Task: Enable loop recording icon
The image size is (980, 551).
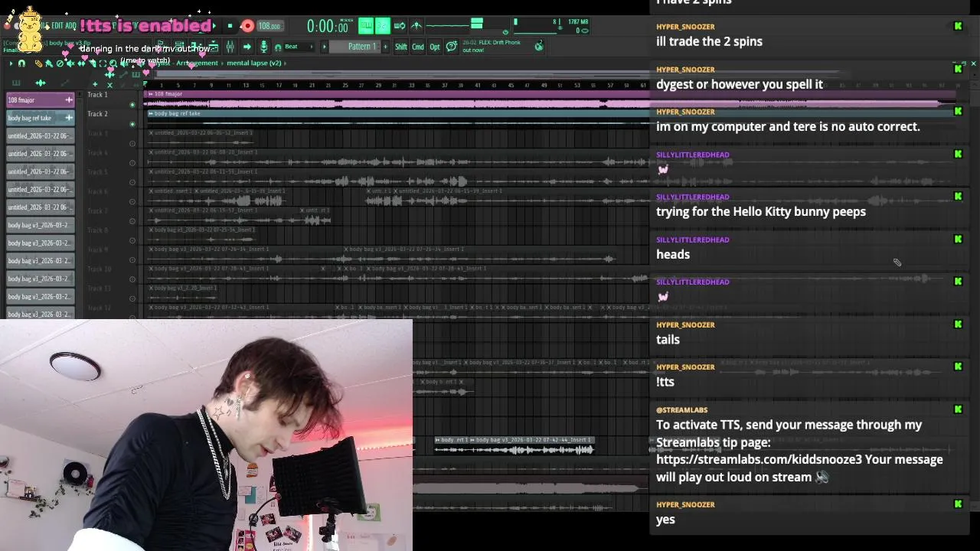Action: [400, 25]
